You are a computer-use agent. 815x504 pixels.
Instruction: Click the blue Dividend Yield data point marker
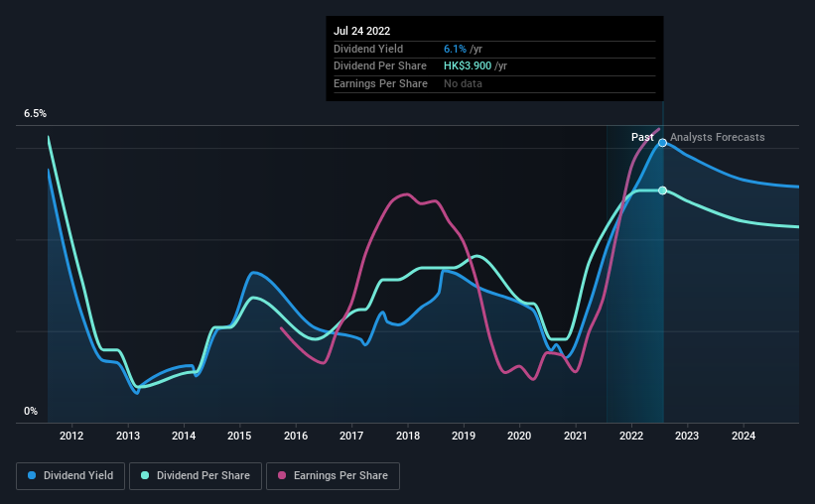[663, 143]
